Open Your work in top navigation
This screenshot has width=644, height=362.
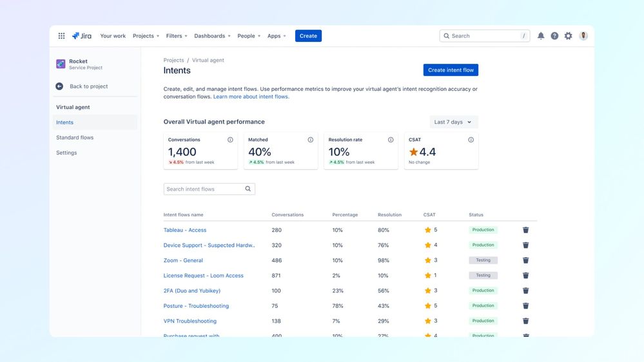point(113,35)
